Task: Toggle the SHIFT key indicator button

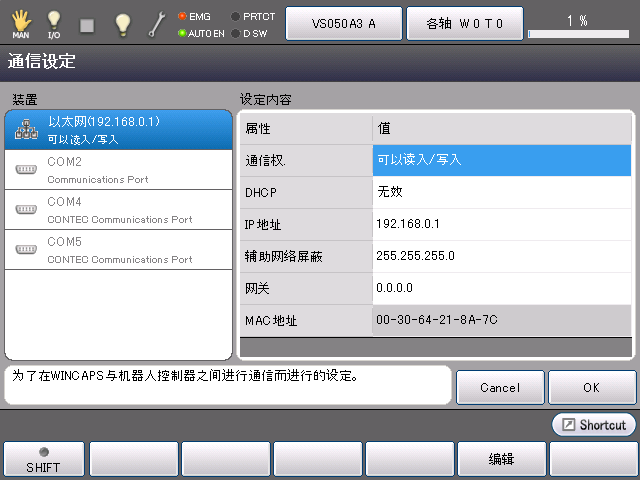Action: click(44, 460)
